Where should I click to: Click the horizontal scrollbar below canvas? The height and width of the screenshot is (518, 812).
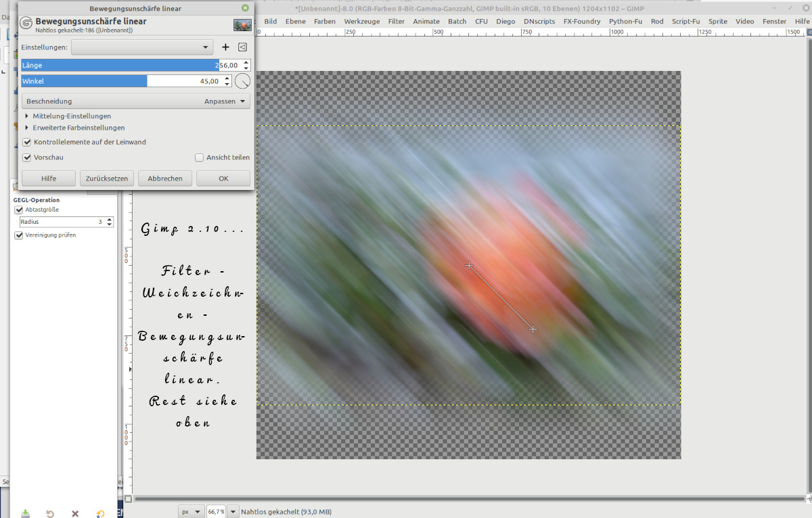468,499
